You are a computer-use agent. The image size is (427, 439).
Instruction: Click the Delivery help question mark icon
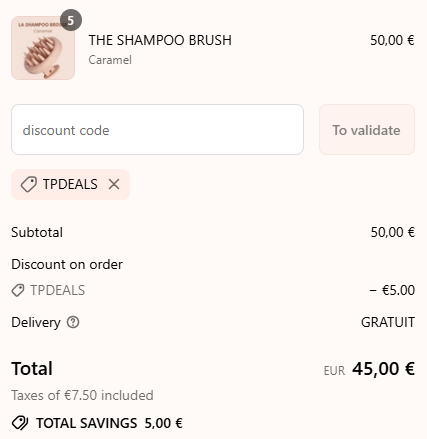pos(73,322)
